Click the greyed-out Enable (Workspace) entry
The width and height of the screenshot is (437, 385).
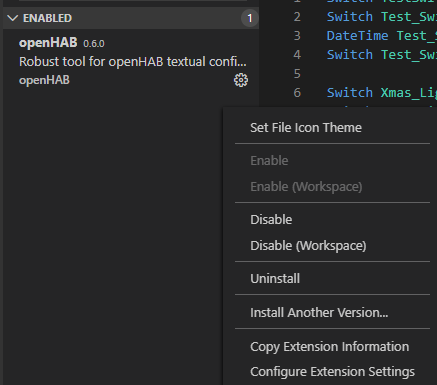pos(306,187)
